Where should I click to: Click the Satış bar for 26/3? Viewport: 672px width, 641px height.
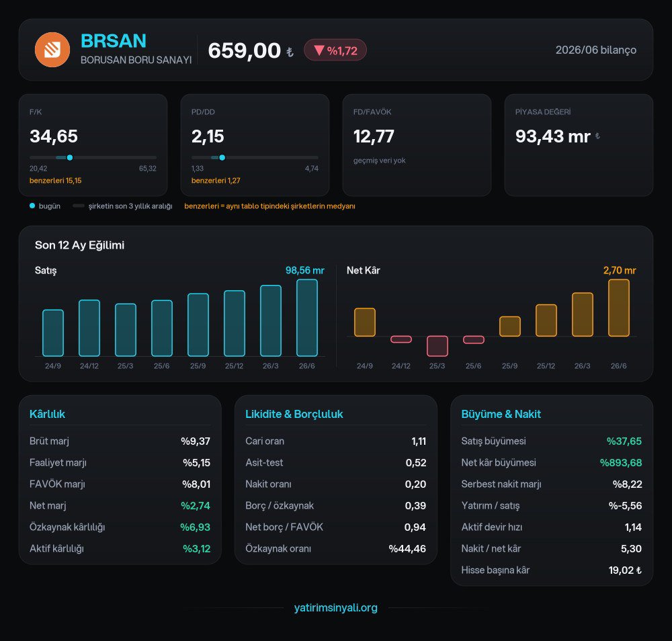pyautogui.click(x=271, y=321)
